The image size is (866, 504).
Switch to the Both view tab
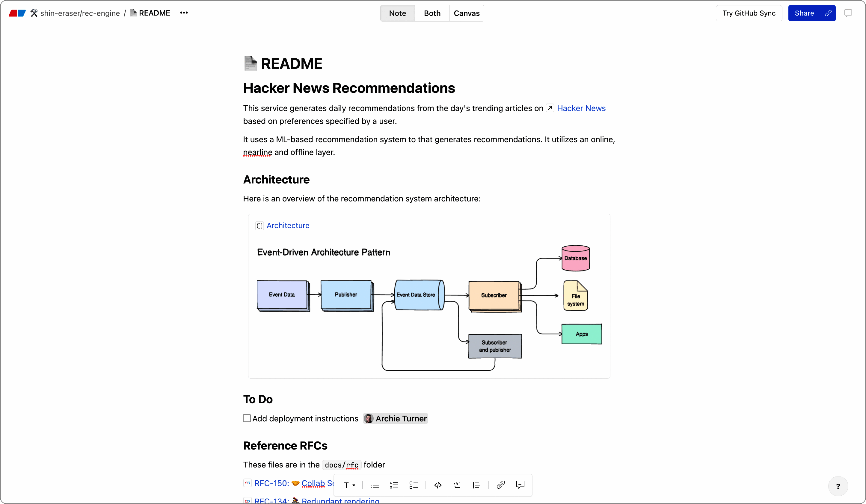pyautogui.click(x=432, y=13)
